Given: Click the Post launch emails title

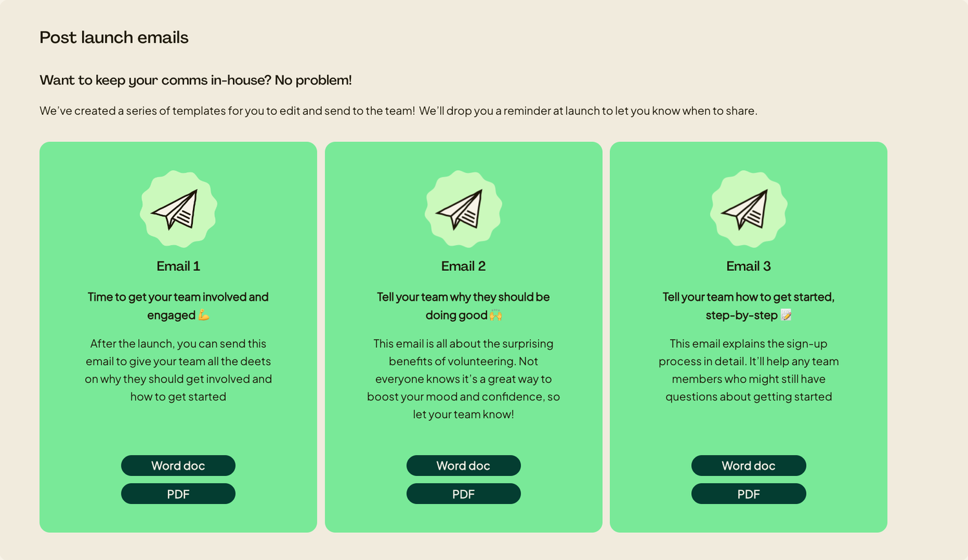Looking at the screenshot, I should [x=114, y=37].
